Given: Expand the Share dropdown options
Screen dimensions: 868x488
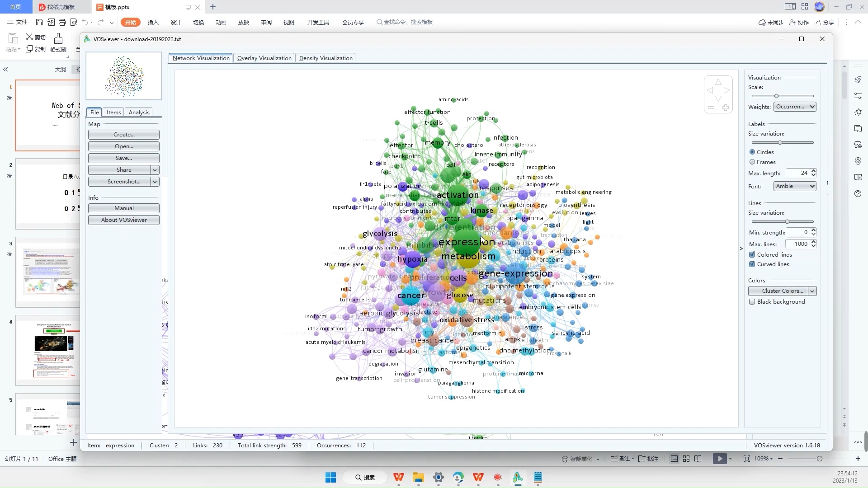Looking at the screenshot, I should (155, 170).
